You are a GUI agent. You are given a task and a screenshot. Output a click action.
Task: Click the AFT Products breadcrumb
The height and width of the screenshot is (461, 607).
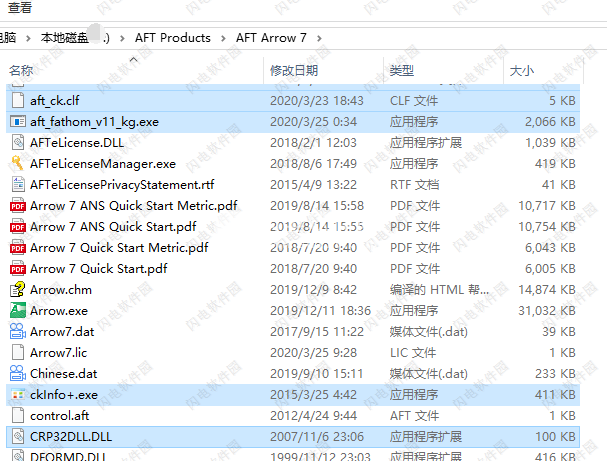click(173, 38)
